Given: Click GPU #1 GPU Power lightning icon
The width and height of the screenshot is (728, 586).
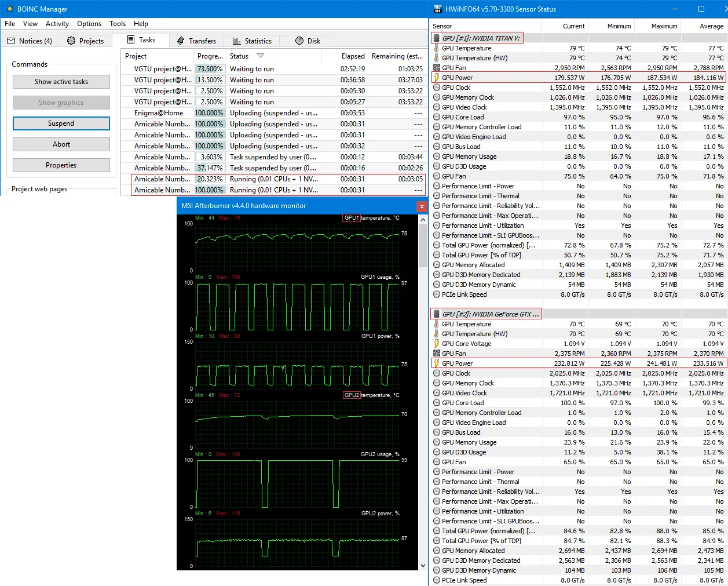Looking at the screenshot, I should point(437,78).
